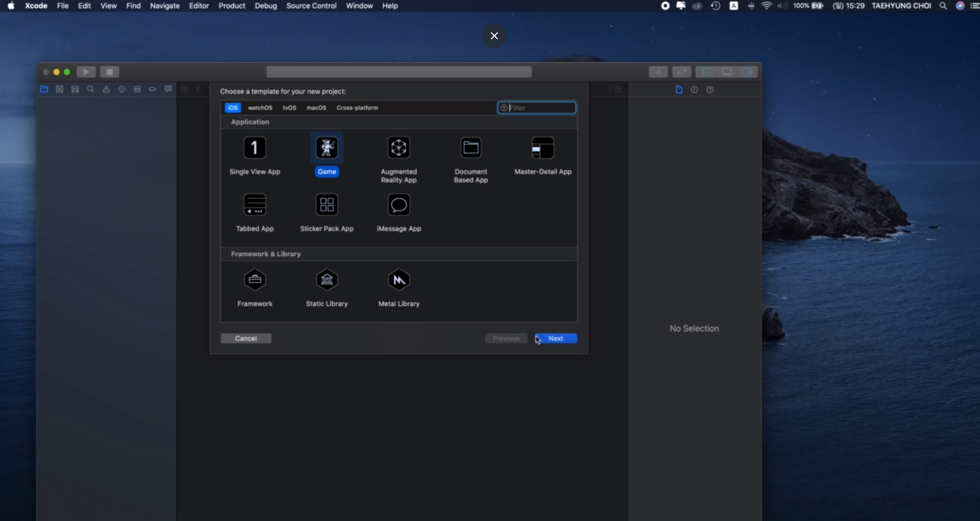Open the Test navigator diamond icon
980x521 pixels.
pyautogui.click(x=121, y=89)
